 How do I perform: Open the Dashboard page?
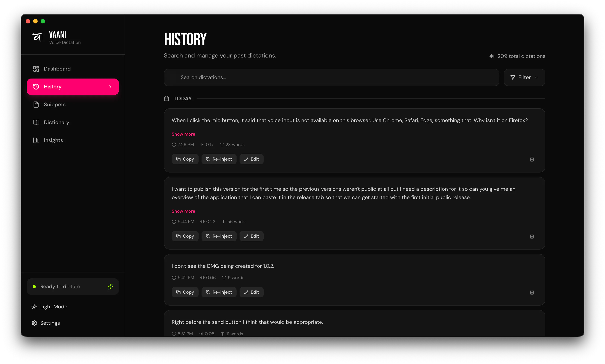tap(73, 69)
